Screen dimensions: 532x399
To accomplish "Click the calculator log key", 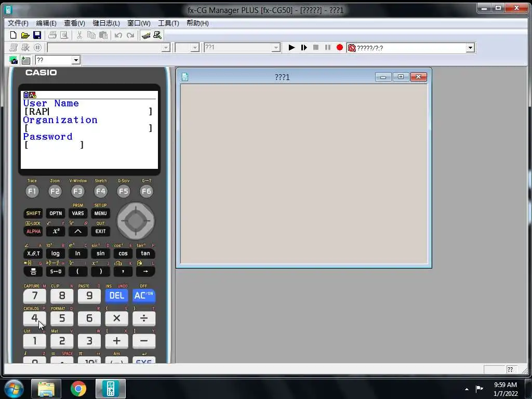I will (x=55, y=254).
